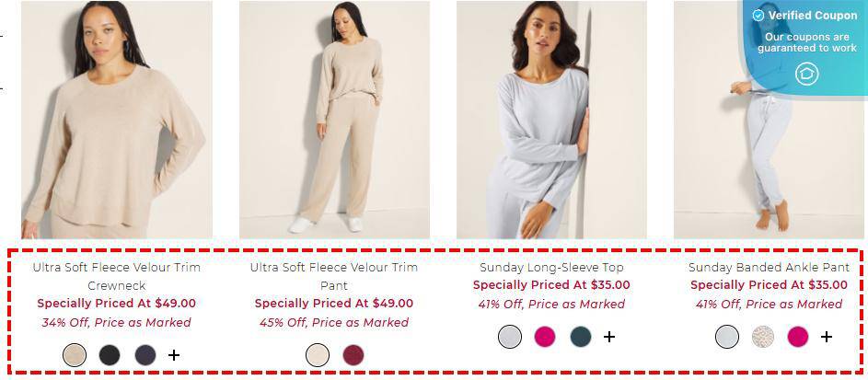868x380 pixels.
Task: Pick speckled oatmeal swatch for Banded Ankle Pant
Action: pos(763,337)
